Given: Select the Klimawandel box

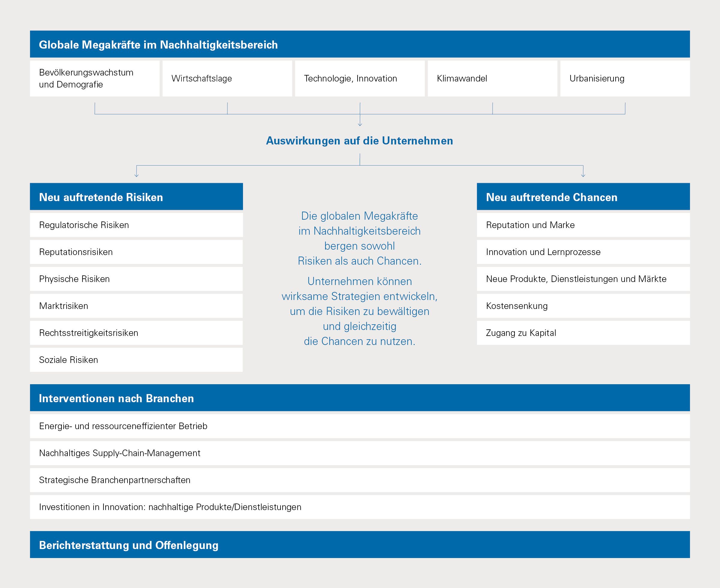Looking at the screenshot, I should (492, 79).
